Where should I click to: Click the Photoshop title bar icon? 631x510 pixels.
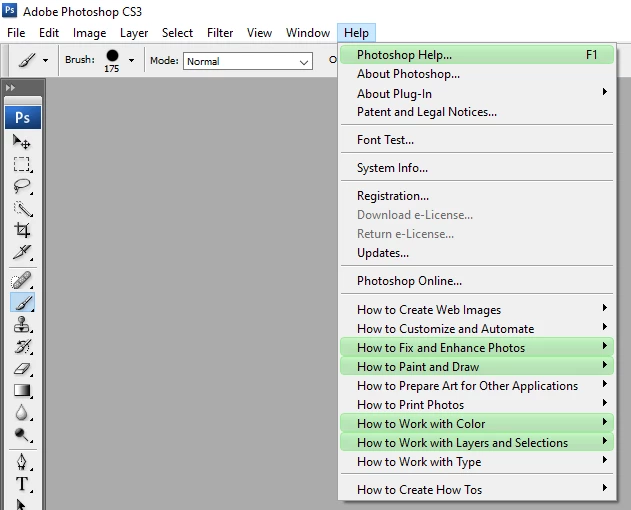(x=10, y=10)
